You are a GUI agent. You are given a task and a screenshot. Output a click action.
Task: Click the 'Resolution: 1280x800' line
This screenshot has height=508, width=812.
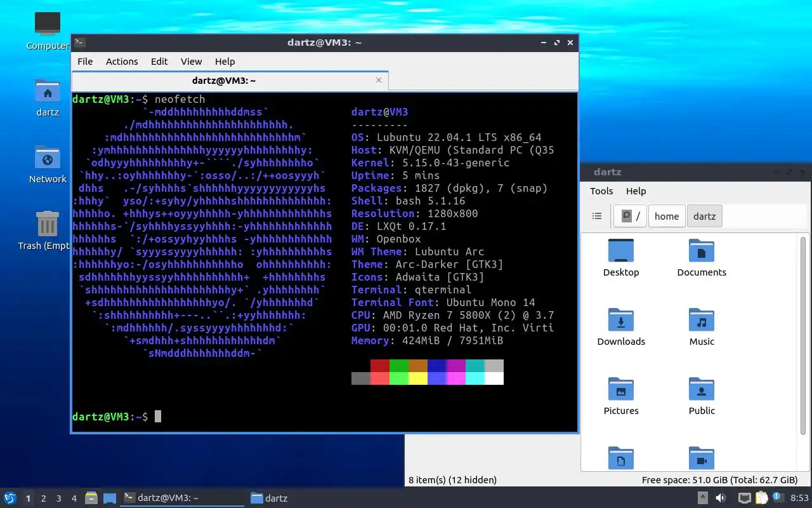[x=415, y=213]
